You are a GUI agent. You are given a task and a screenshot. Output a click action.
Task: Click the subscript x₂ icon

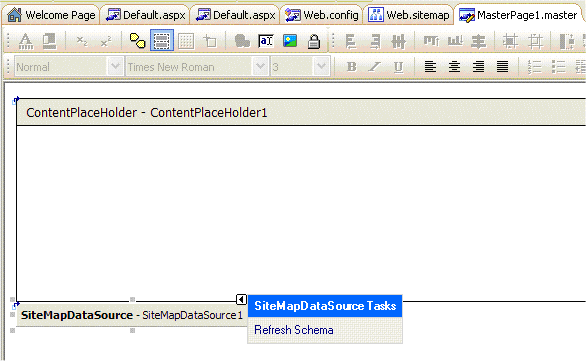82,41
